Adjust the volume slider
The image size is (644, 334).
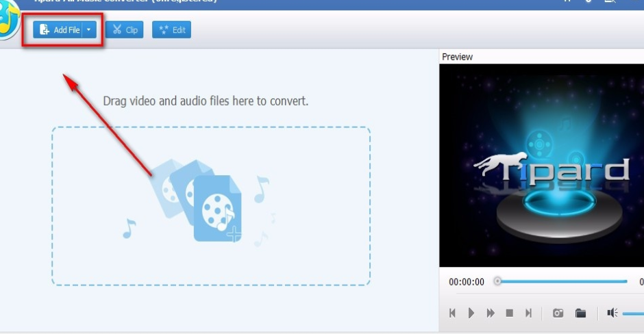click(x=633, y=314)
